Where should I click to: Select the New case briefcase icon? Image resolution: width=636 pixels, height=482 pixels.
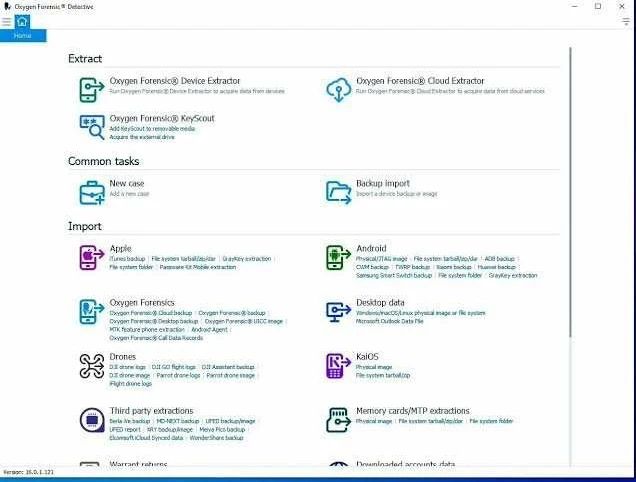tap(92, 192)
